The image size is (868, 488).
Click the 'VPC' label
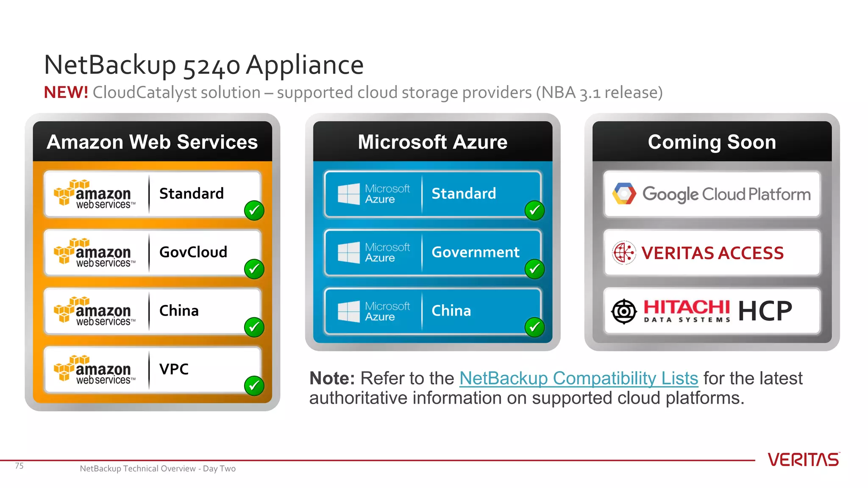pos(174,369)
